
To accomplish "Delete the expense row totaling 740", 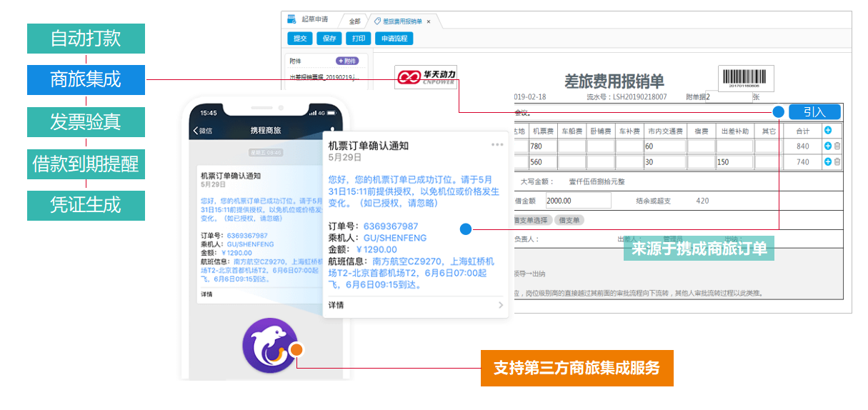I will [837, 162].
